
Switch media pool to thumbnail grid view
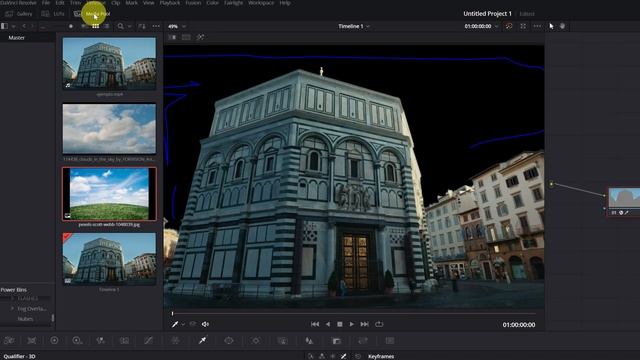[x=96, y=26]
